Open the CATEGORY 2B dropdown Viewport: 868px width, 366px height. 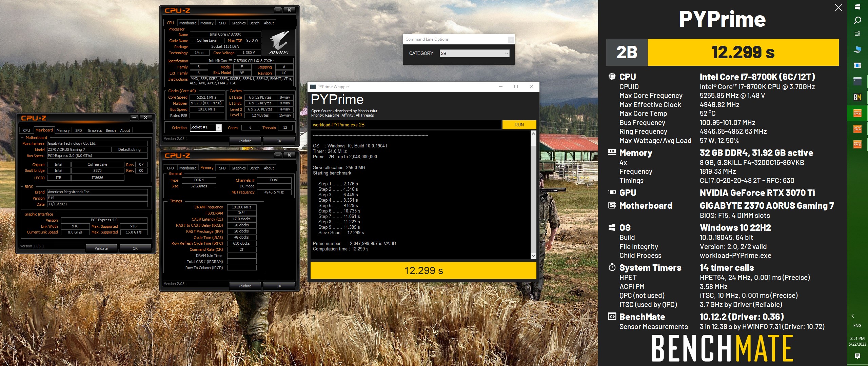[x=474, y=54]
